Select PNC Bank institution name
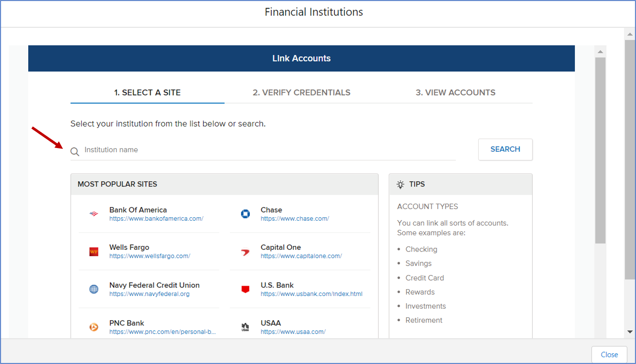The width and height of the screenshot is (636, 364). (127, 323)
